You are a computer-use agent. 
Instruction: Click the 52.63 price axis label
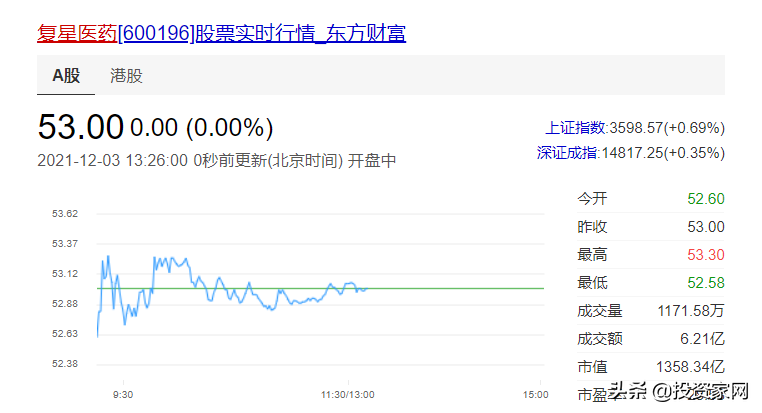65,333
